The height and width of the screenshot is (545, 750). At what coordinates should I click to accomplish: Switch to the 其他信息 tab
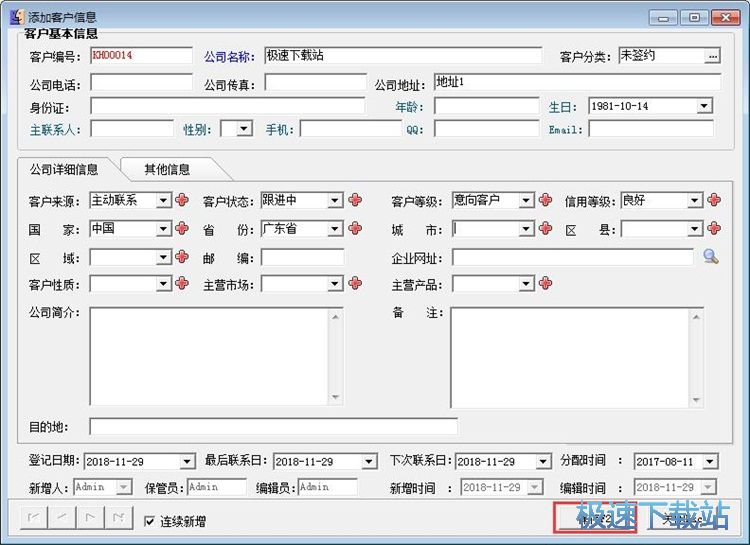tap(166, 169)
